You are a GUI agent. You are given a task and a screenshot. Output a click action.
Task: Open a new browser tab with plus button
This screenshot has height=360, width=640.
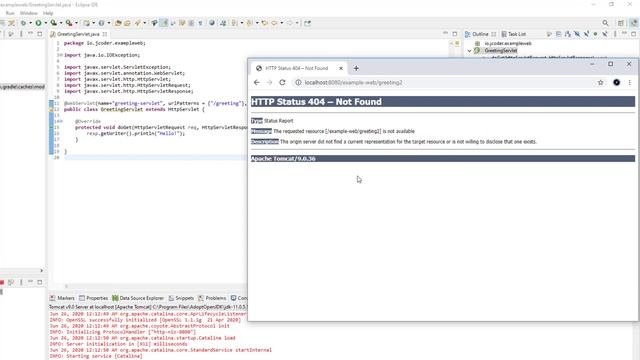pyautogui.click(x=356, y=68)
